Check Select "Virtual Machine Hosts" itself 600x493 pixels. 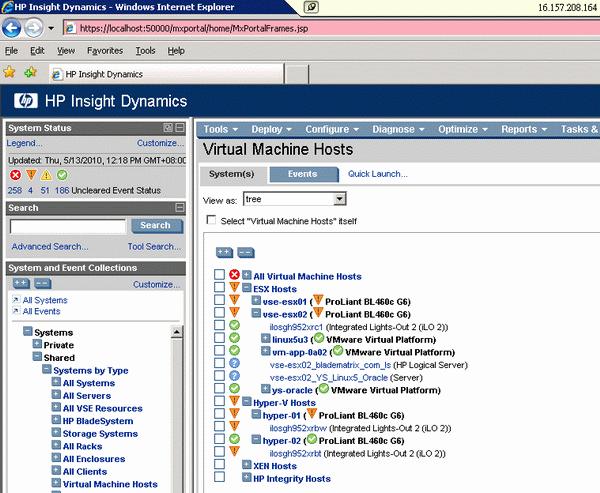[211, 220]
